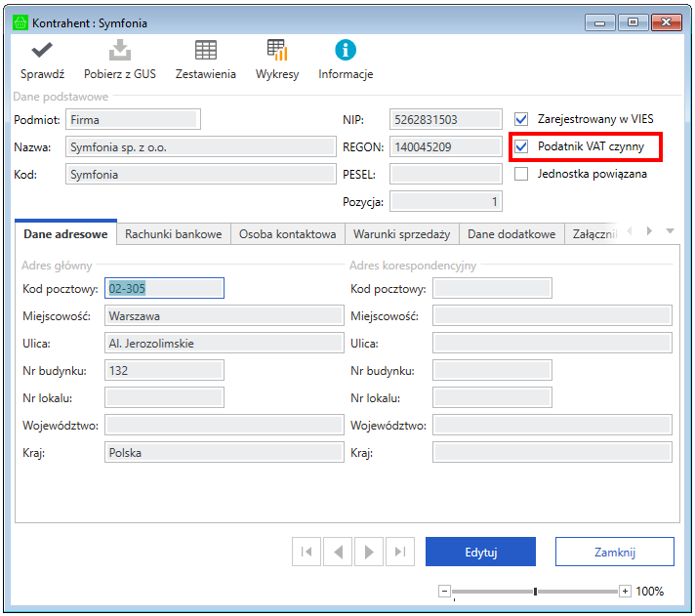Open the partially visible Załączniki tab
695x616 pixels.
pyautogui.click(x=593, y=234)
